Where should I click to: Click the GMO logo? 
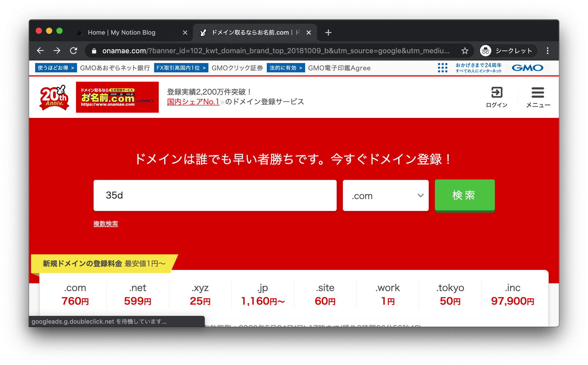click(x=528, y=68)
